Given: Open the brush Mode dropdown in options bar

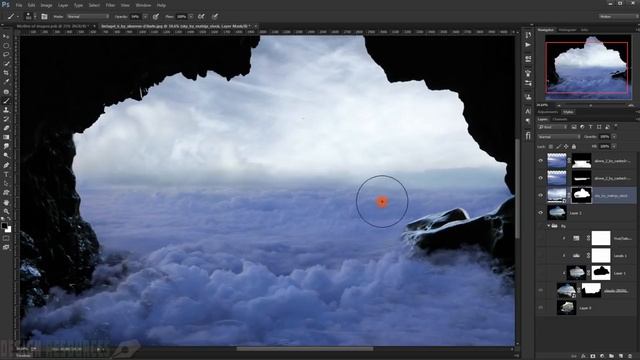Looking at the screenshot, I should coord(88,16).
